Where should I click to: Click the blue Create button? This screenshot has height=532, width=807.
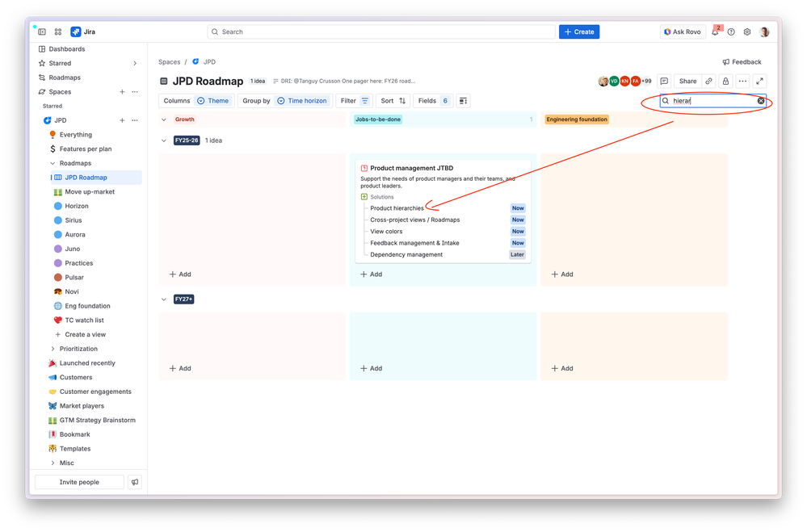click(579, 32)
